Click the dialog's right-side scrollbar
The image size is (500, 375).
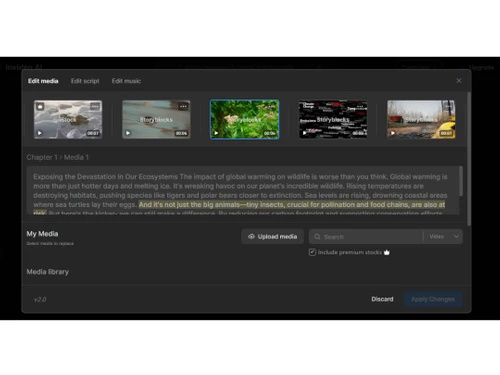click(x=469, y=159)
